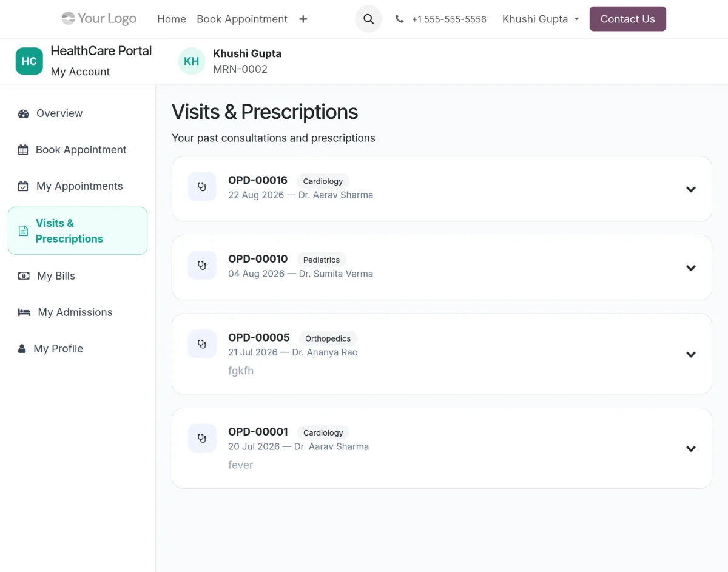
Task: Click the Cardiology tag on OPD-00016
Action: point(323,181)
